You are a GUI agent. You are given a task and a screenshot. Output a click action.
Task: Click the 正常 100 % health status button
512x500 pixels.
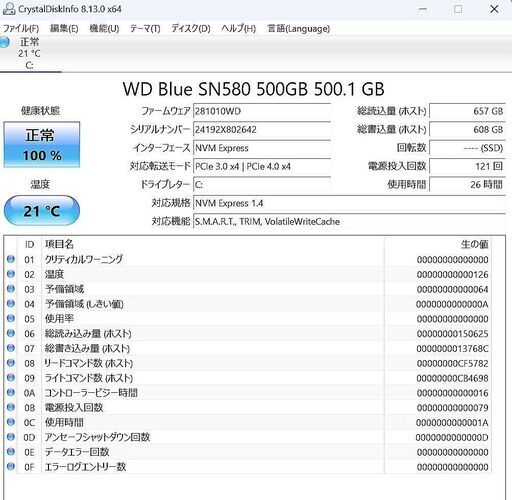click(42, 145)
